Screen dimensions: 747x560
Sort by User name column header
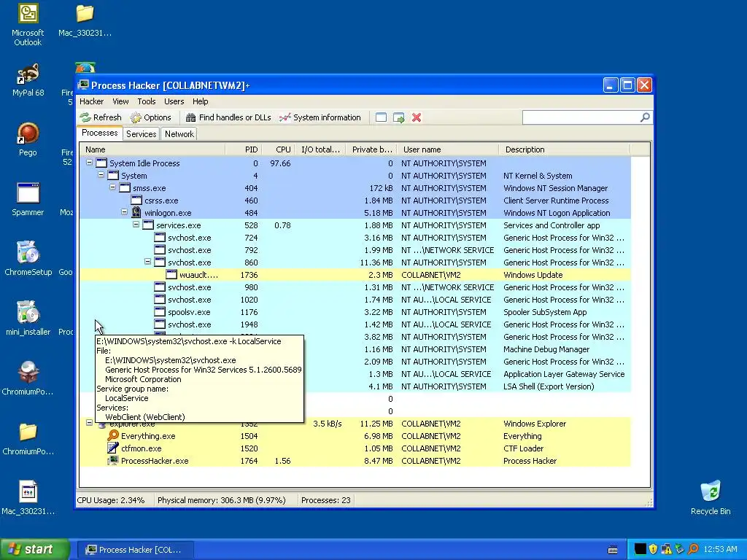[x=448, y=149]
